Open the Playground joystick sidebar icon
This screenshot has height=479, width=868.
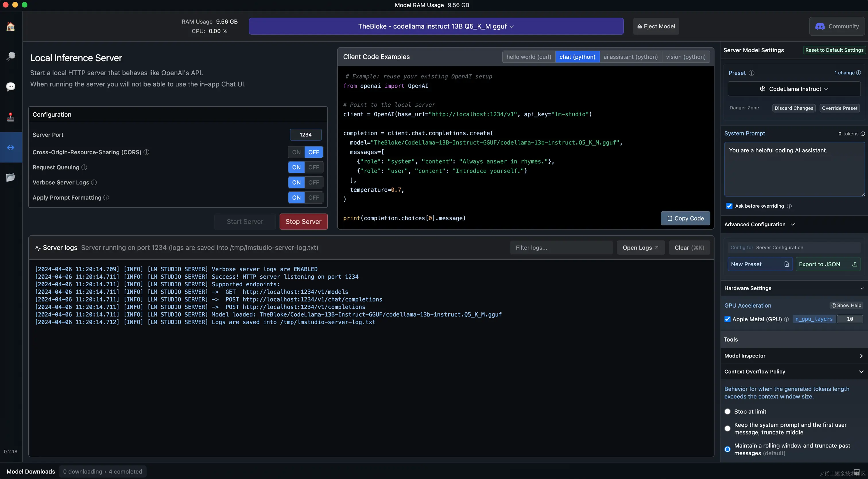tap(11, 117)
